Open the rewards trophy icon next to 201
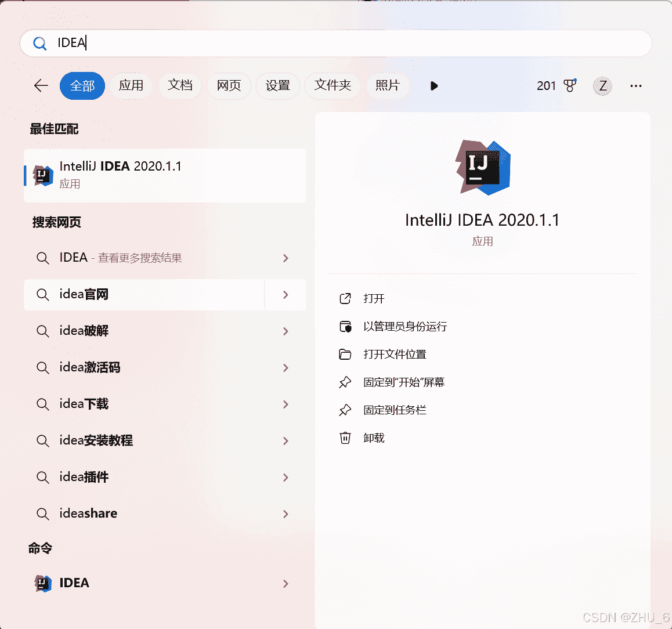Screen dimensions: 672x629 (x=570, y=86)
